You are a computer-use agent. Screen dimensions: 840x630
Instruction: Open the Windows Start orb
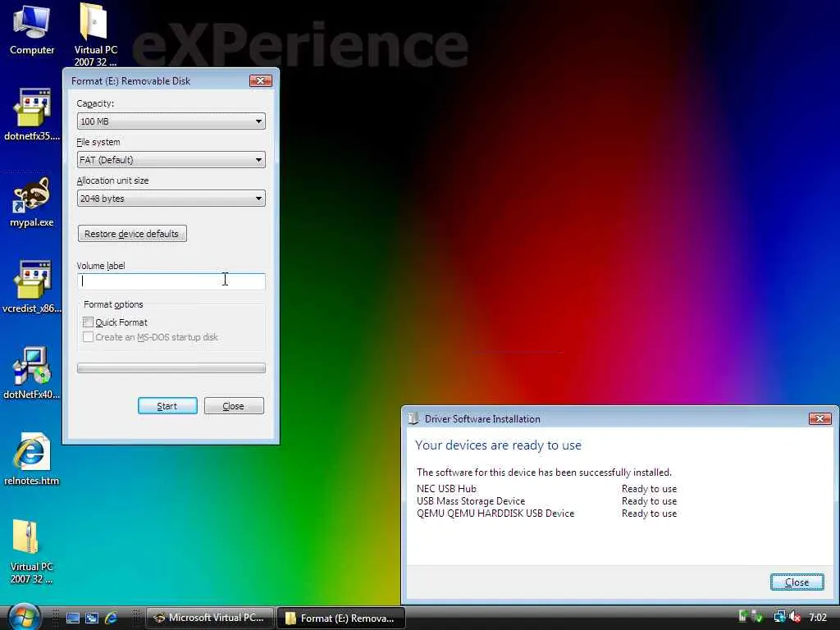[x=24, y=618]
